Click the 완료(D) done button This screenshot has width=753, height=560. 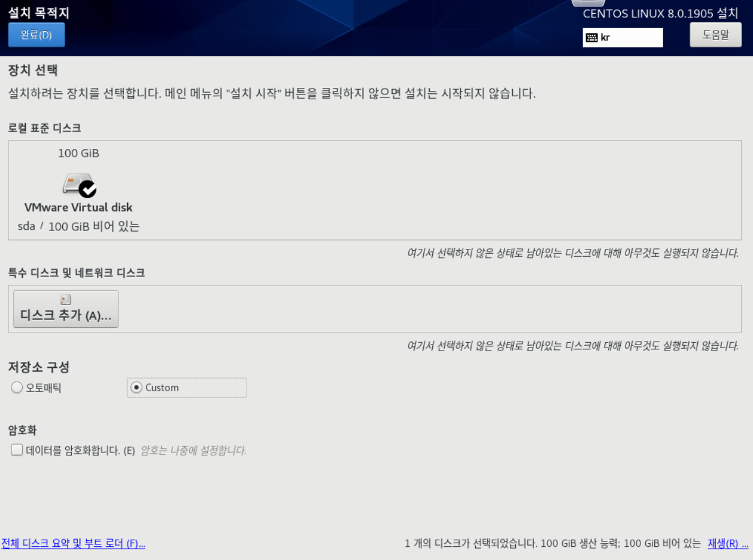coord(37,35)
